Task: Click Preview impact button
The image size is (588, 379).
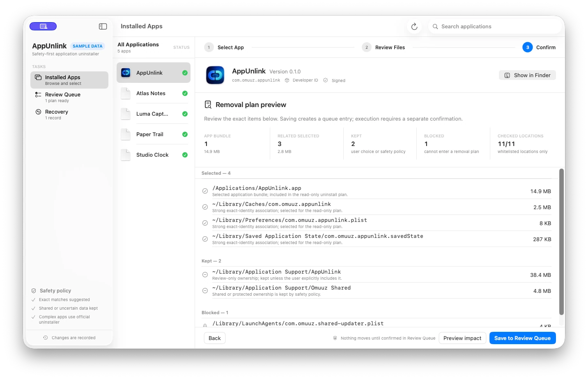Action: (462, 338)
